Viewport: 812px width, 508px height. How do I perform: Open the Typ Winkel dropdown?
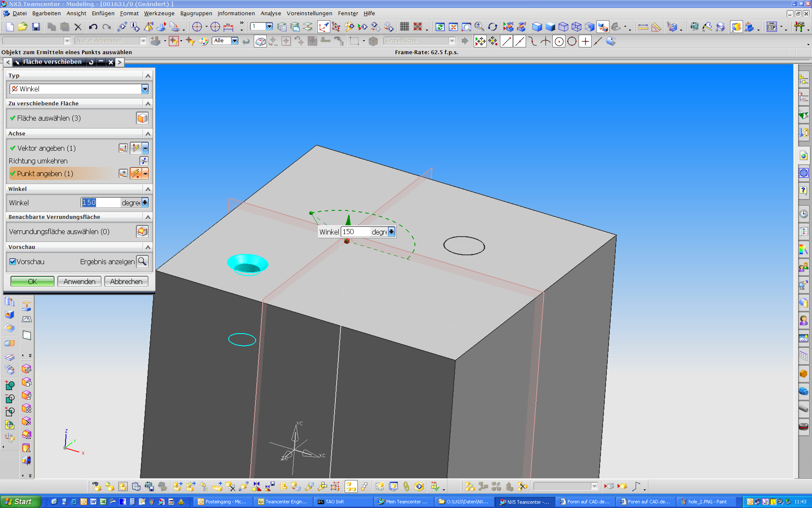[145, 89]
